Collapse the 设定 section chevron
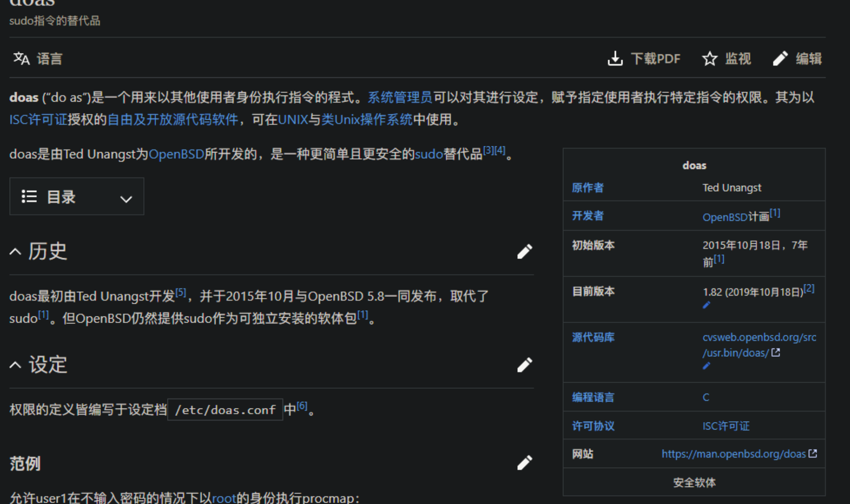 coord(15,365)
